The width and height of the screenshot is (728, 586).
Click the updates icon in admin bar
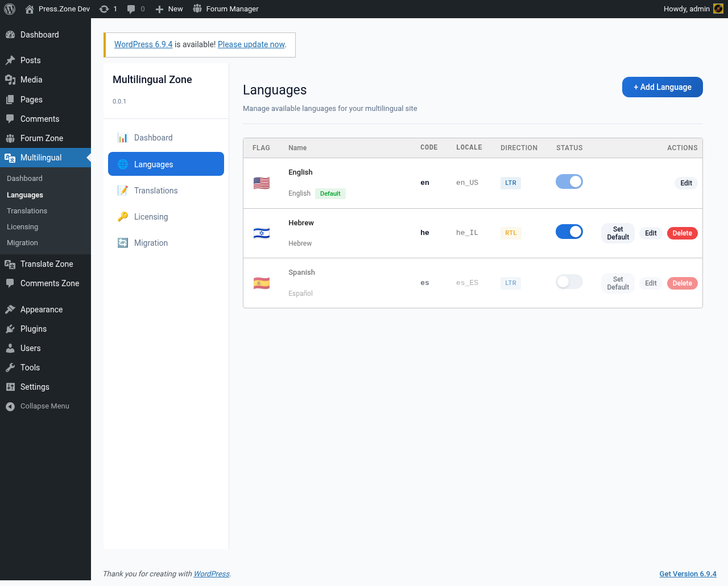[104, 9]
